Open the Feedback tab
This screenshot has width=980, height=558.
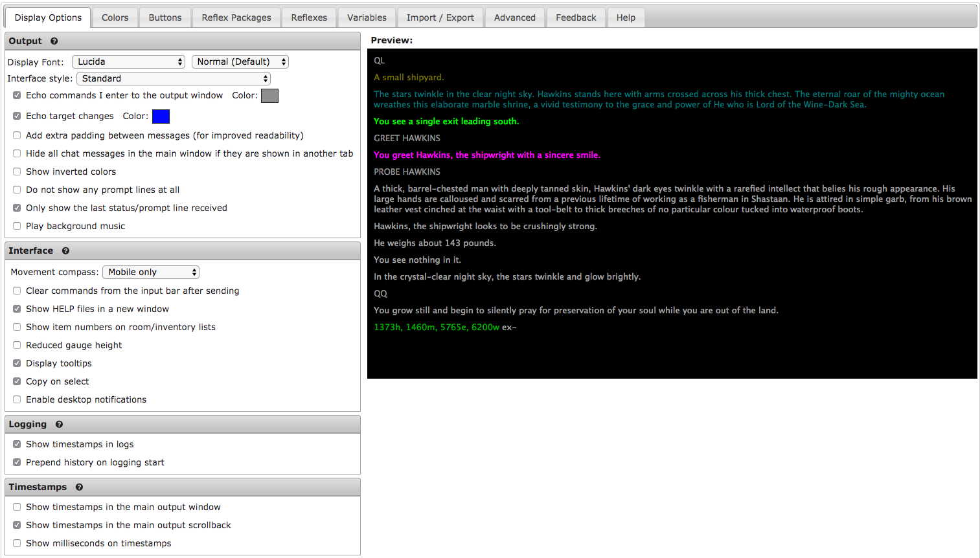click(575, 17)
